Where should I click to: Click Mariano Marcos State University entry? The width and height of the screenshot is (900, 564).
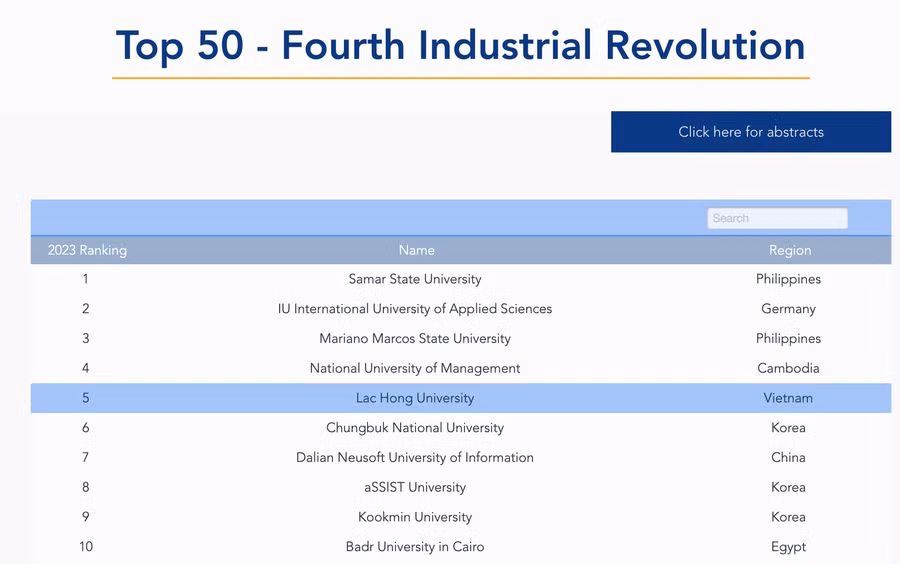[x=414, y=339]
